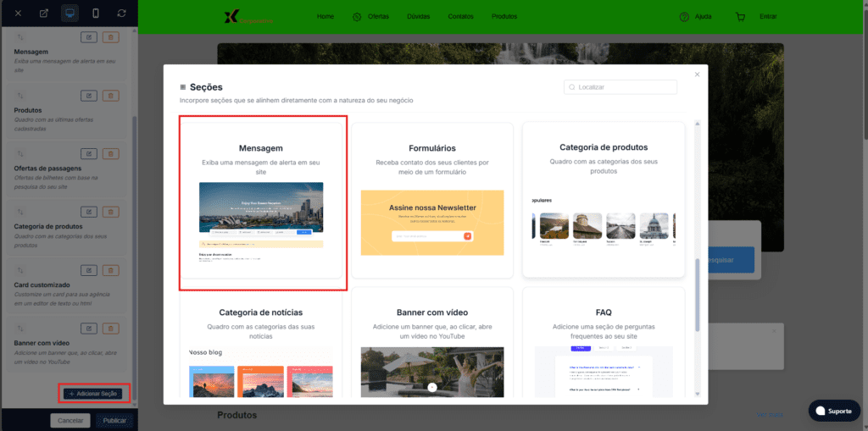Close the editor with the X icon

[x=18, y=14]
